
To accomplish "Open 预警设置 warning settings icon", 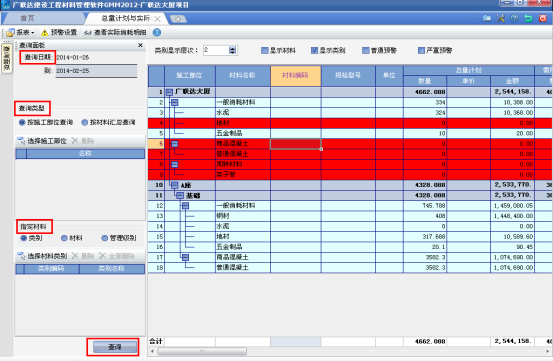I will click(x=45, y=33).
